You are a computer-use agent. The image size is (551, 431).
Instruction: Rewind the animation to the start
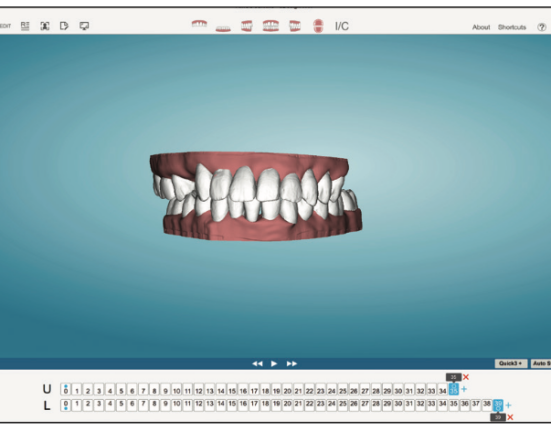258,364
